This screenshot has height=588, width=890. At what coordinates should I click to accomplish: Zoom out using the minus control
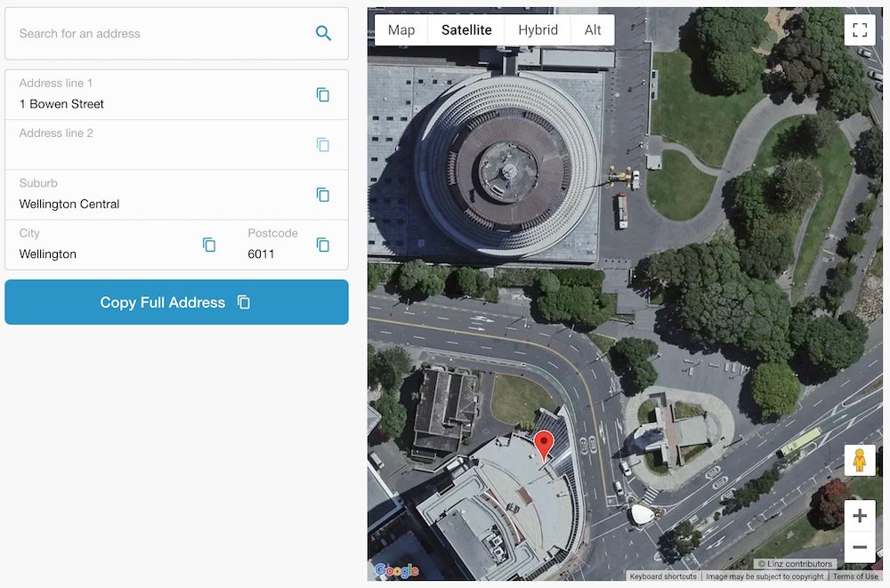[x=860, y=548]
